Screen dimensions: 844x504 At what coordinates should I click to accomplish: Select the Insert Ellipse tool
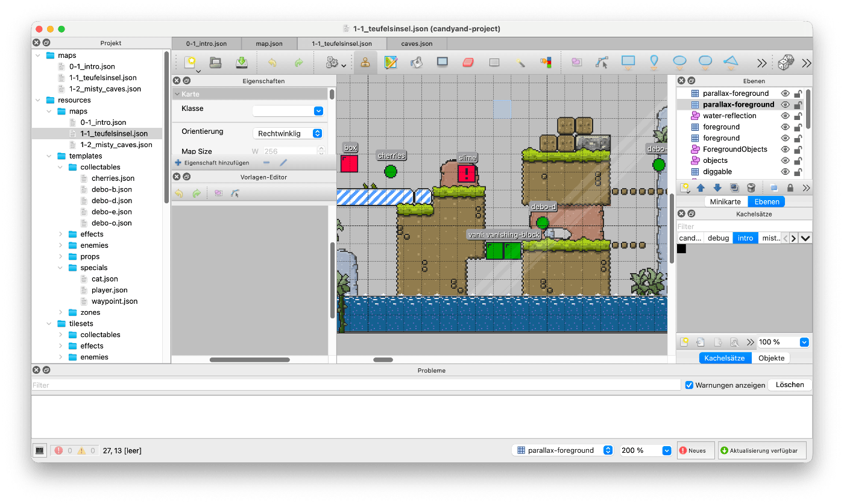click(680, 62)
